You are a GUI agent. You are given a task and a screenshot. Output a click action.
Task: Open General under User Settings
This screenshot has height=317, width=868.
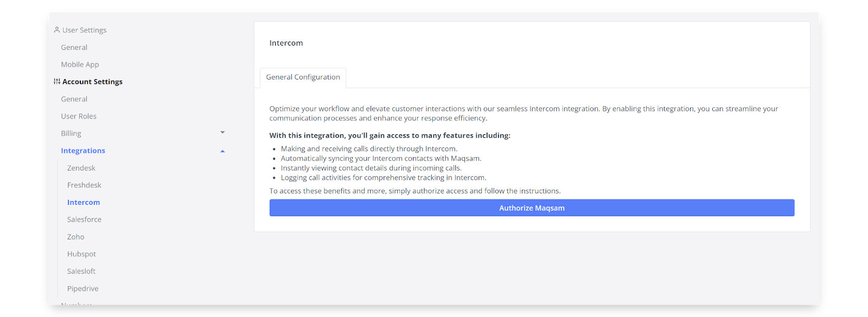click(x=74, y=47)
